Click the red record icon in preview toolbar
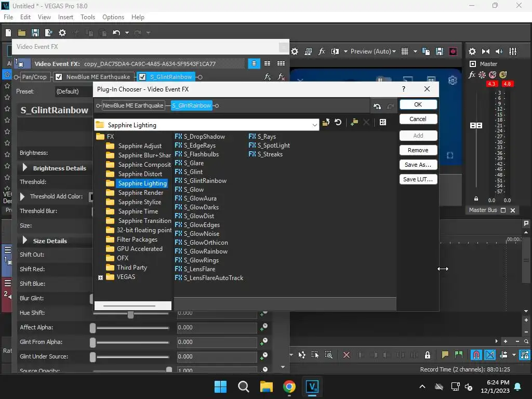This screenshot has width=532, height=399. pyautogui.click(x=453, y=51)
